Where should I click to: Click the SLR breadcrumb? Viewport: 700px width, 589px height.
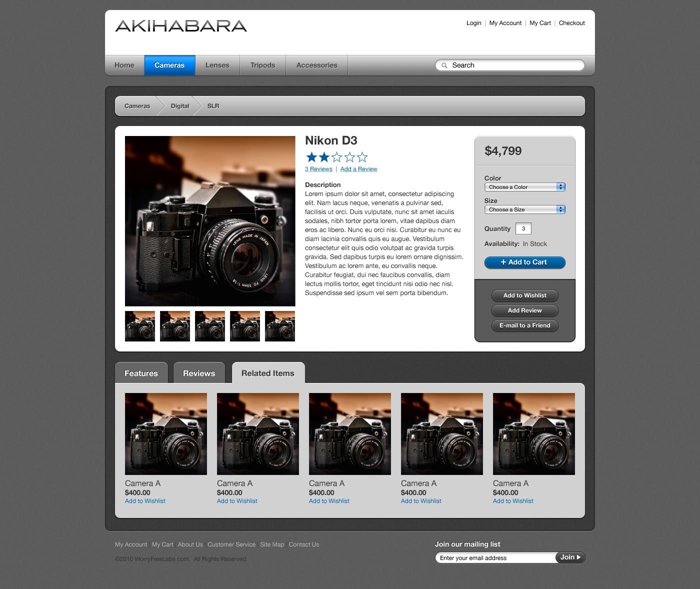click(x=213, y=106)
